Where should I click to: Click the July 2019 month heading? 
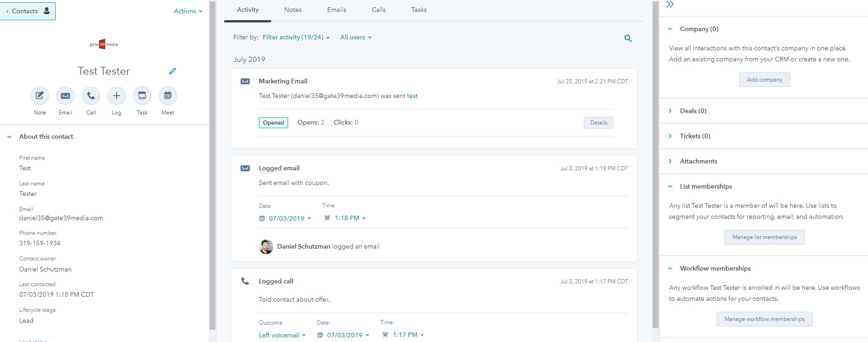click(249, 59)
